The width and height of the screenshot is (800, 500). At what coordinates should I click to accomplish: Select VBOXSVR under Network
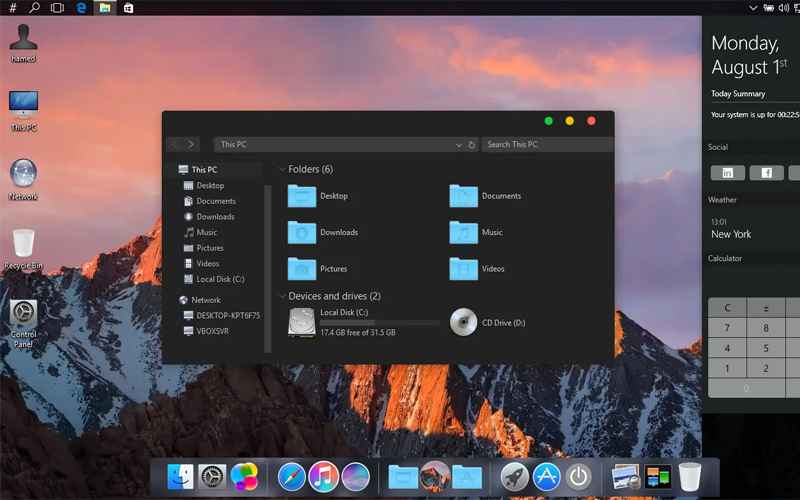[x=212, y=331]
